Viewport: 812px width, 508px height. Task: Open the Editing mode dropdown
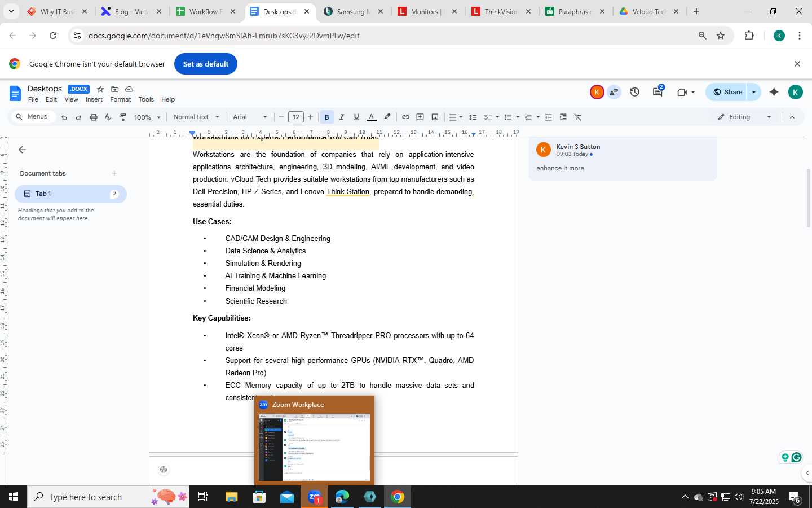pos(744,117)
